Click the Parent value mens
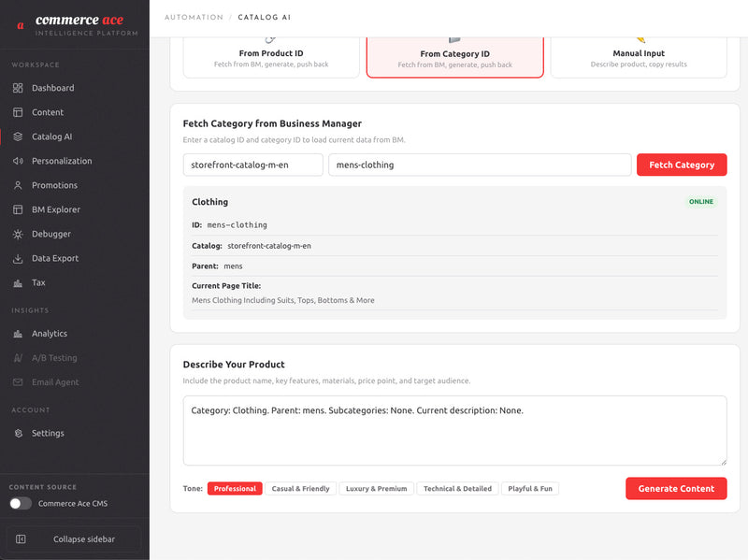Screen dimensions: 748x560 [x=233, y=266]
